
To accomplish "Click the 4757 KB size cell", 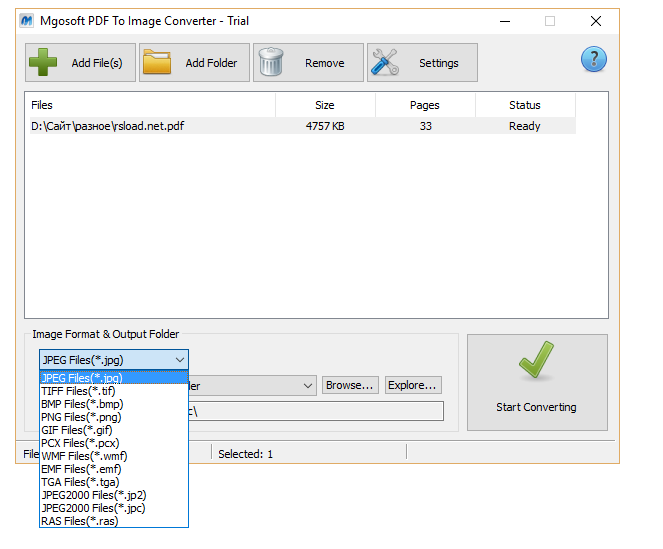I will [325, 126].
